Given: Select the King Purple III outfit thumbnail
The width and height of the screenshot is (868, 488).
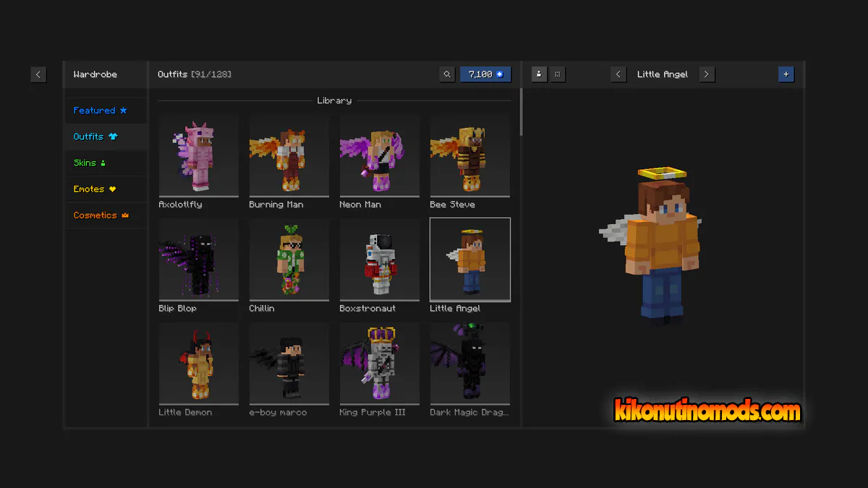Looking at the screenshot, I should coord(380,364).
